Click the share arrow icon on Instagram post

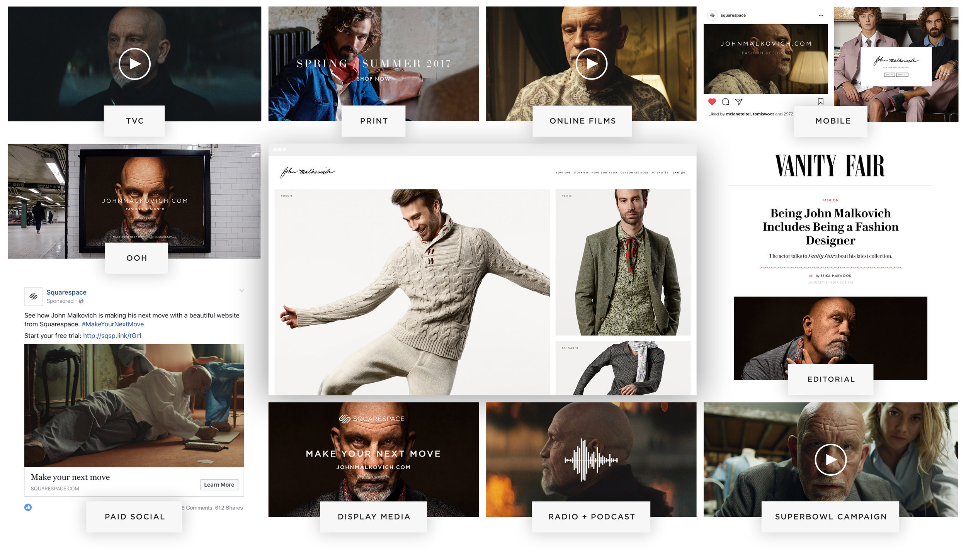coord(738,102)
